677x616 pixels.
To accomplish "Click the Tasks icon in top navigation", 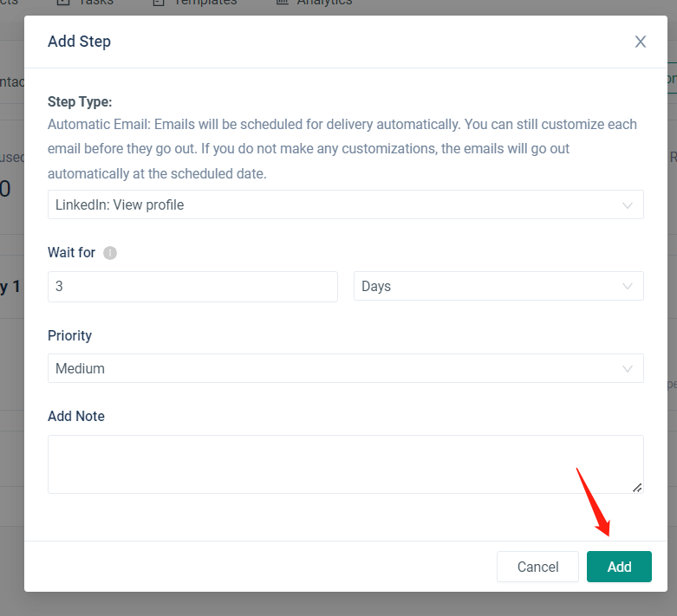I will tap(63, 3).
